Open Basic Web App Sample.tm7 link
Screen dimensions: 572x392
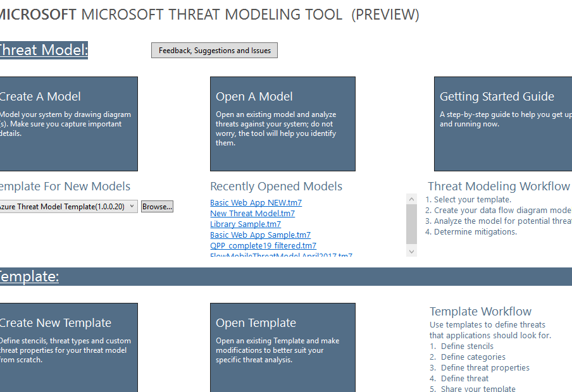[260, 235]
